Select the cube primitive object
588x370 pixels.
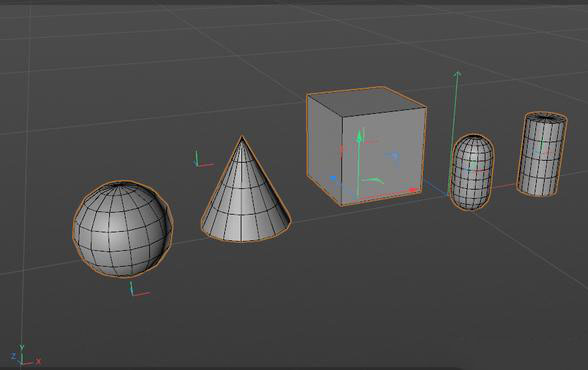tap(366, 146)
